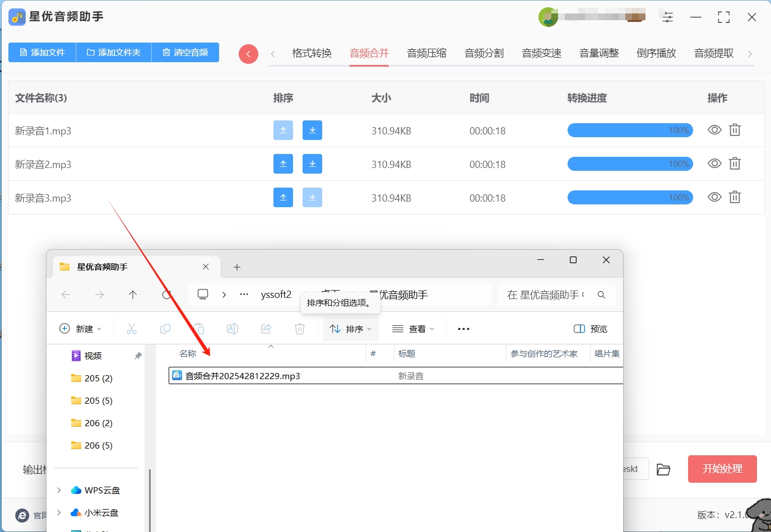The height and width of the screenshot is (532, 771).
Task: Open 视频 folder in navigation pane
Action: 93,356
